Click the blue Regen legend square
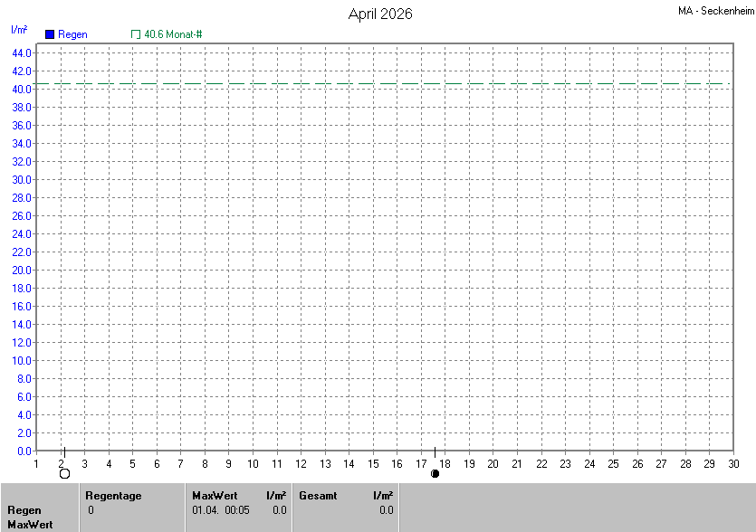This screenshot has height=532, width=756. [x=50, y=34]
